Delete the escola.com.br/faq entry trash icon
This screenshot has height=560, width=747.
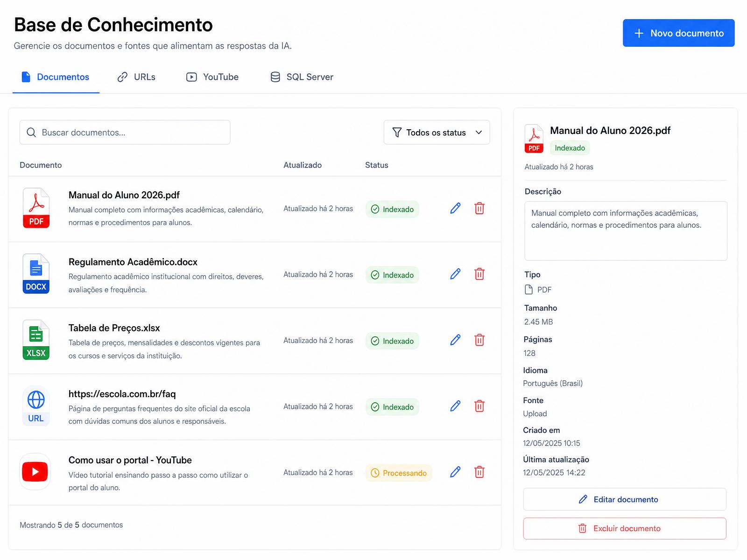pyautogui.click(x=479, y=406)
